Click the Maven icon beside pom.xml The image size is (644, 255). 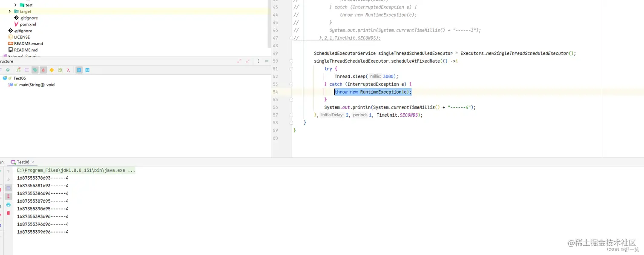(x=16, y=24)
